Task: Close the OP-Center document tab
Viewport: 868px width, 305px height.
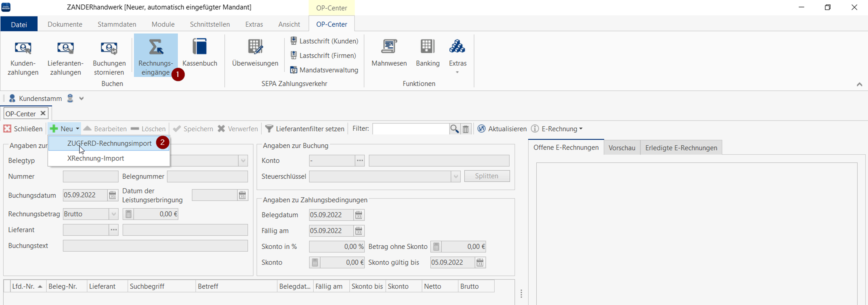Action: 43,113
